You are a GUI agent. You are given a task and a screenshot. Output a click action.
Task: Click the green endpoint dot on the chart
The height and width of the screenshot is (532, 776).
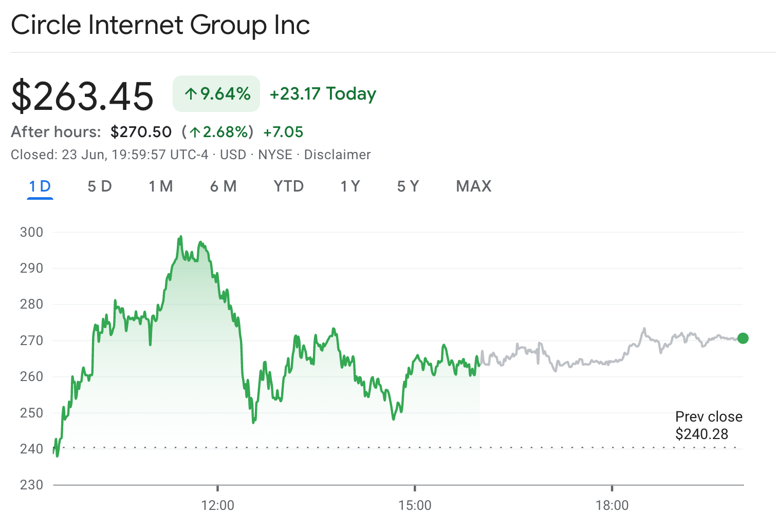742,338
